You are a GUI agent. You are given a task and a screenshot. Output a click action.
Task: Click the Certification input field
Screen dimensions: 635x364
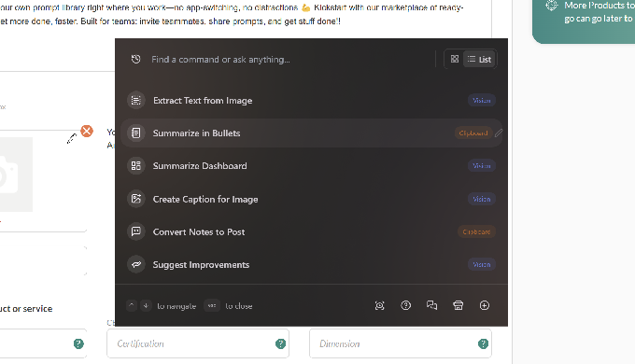pos(198,343)
